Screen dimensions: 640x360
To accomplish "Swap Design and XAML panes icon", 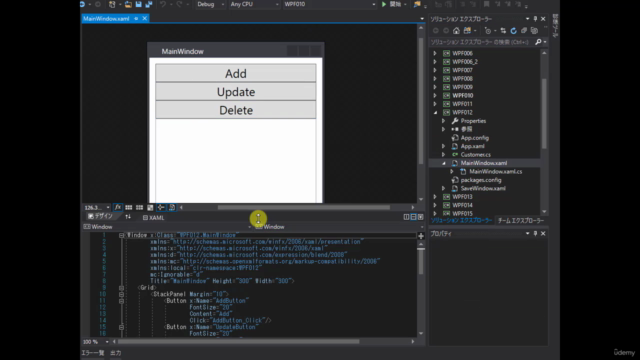I will [x=128, y=217].
